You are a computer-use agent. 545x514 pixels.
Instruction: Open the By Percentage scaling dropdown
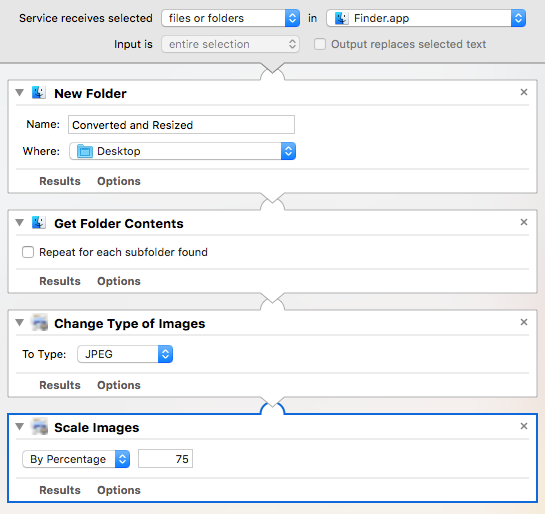click(76, 459)
